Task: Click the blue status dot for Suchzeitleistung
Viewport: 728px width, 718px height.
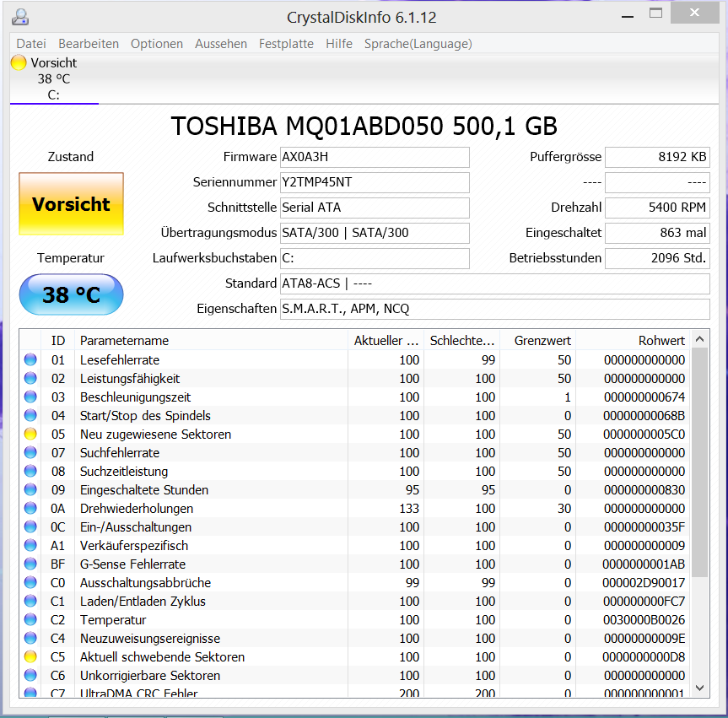Action: point(30,471)
